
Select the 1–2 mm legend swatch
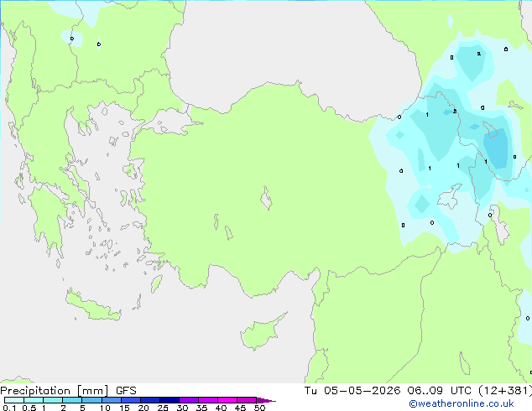53,400
